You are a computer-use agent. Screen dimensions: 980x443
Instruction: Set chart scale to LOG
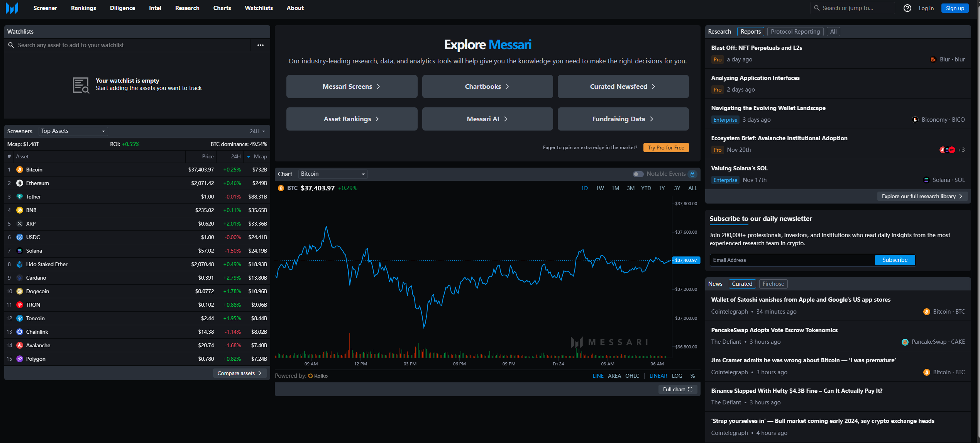tap(677, 376)
